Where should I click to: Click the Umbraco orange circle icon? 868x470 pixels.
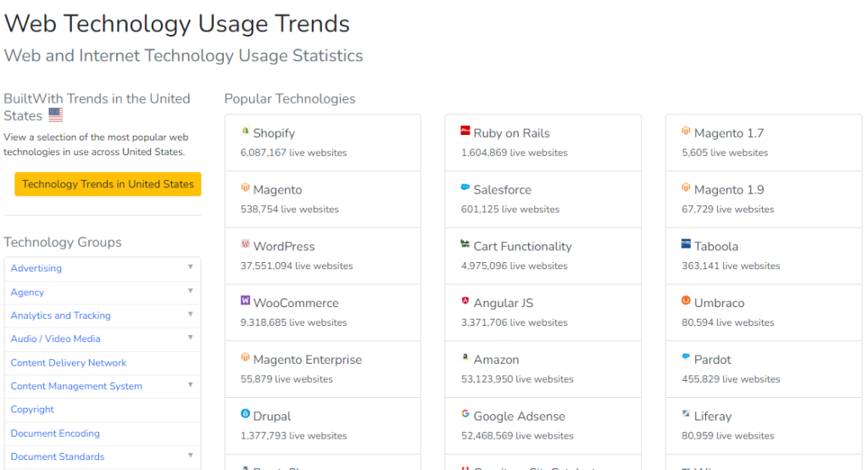click(x=686, y=300)
